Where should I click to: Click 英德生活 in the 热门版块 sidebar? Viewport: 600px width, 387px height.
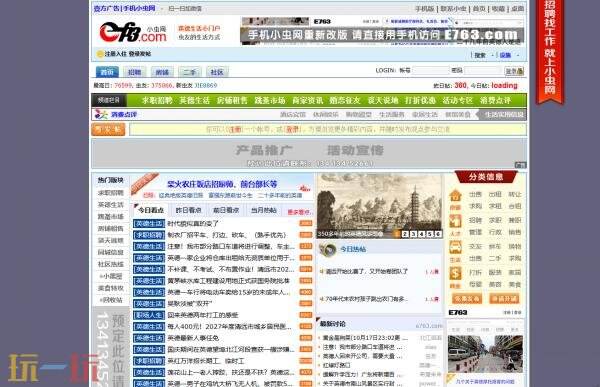click(x=110, y=205)
